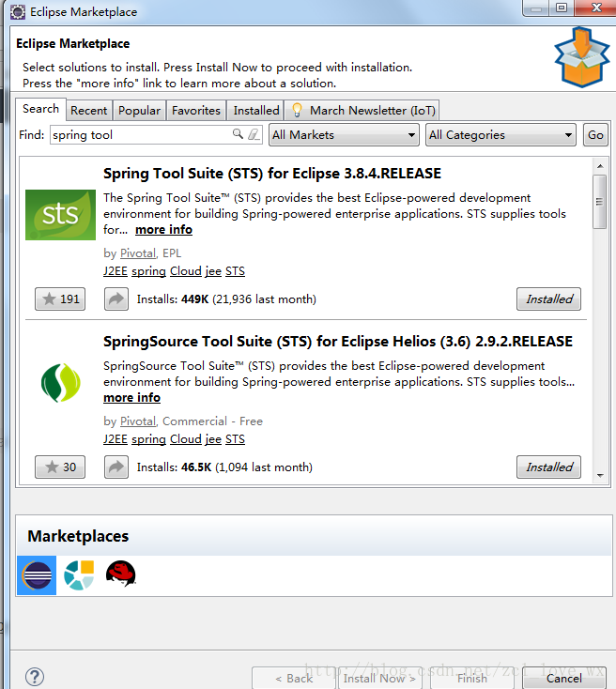Switch to the Recent tab
Image resolution: width=616 pixels, height=689 pixels.
(89, 110)
